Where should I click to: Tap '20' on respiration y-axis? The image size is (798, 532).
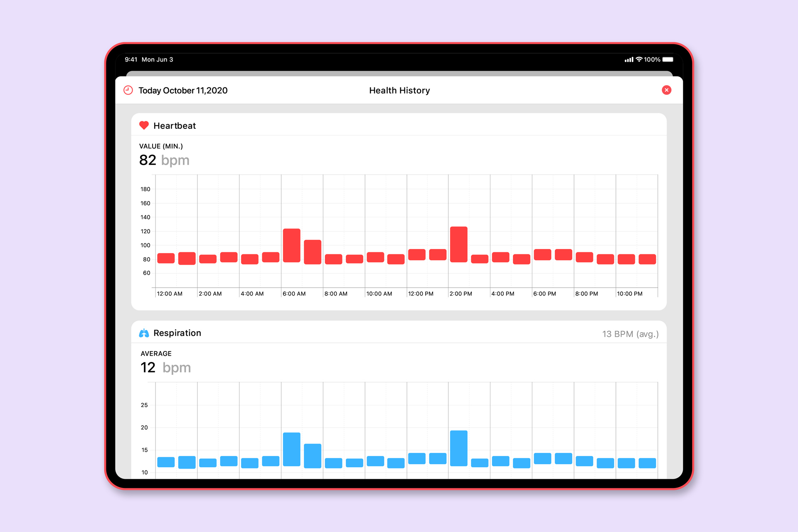click(144, 428)
